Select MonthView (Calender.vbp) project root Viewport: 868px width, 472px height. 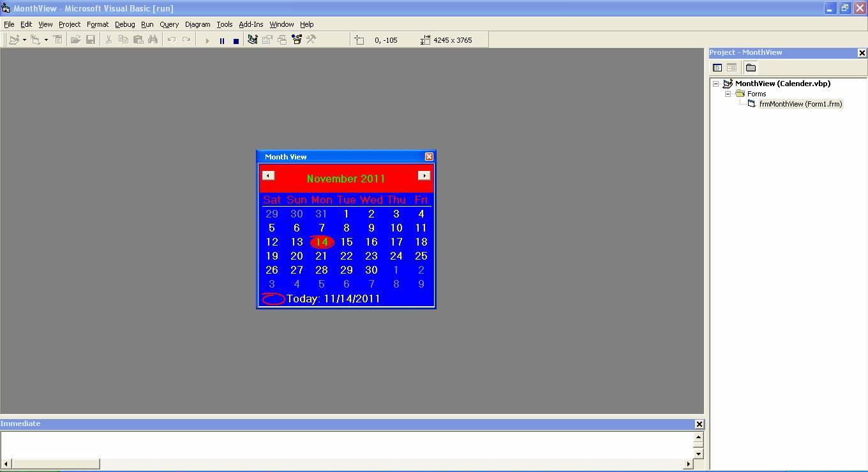pos(782,84)
